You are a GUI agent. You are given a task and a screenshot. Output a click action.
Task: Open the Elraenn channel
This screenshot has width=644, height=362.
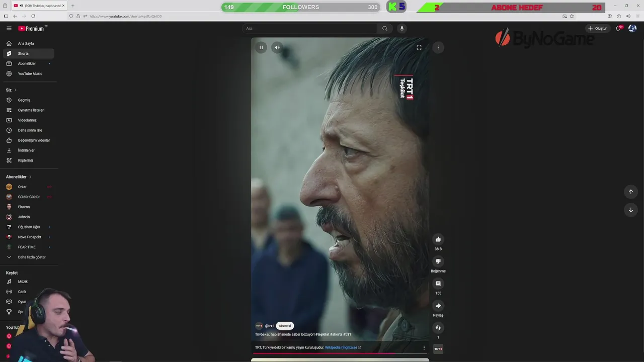click(x=29, y=207)
